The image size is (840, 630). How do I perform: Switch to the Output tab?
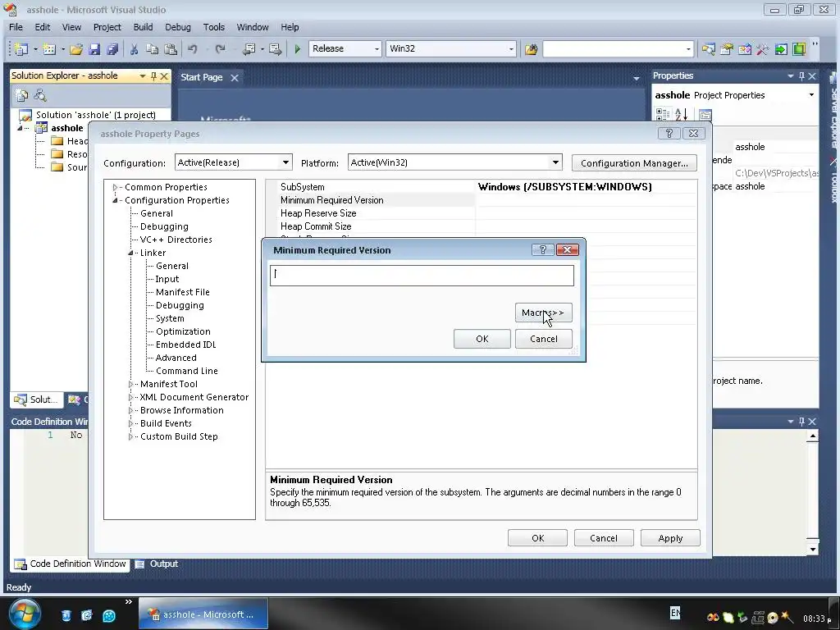click(157, 564)
